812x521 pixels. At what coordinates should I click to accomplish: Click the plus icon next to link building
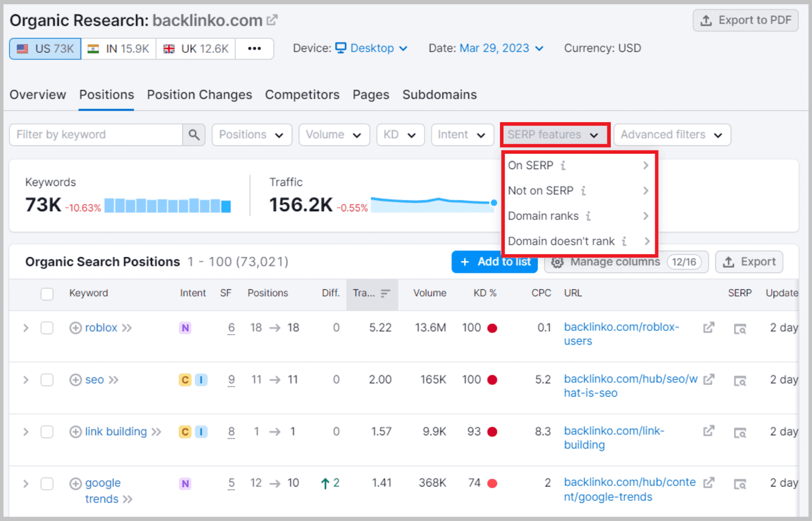[x=76, y=432]
